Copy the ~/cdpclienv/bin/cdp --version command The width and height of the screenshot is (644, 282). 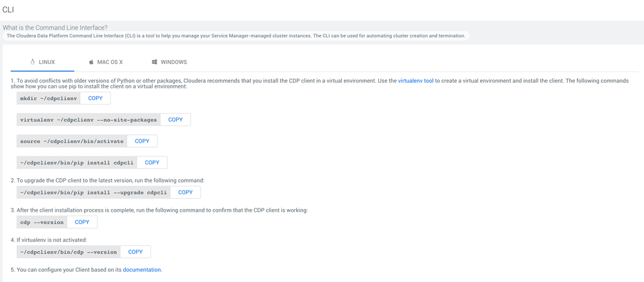click(136, 252)
